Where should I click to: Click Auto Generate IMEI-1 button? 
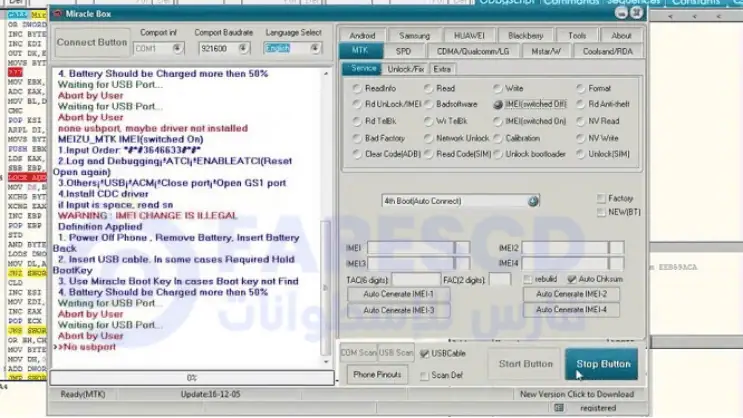coord(398,294)
